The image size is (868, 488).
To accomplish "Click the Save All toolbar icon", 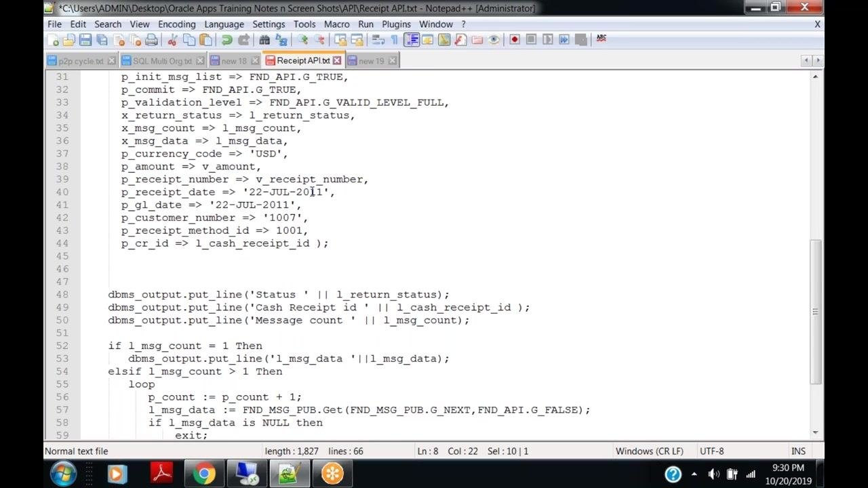I will (x=102, y=39).
